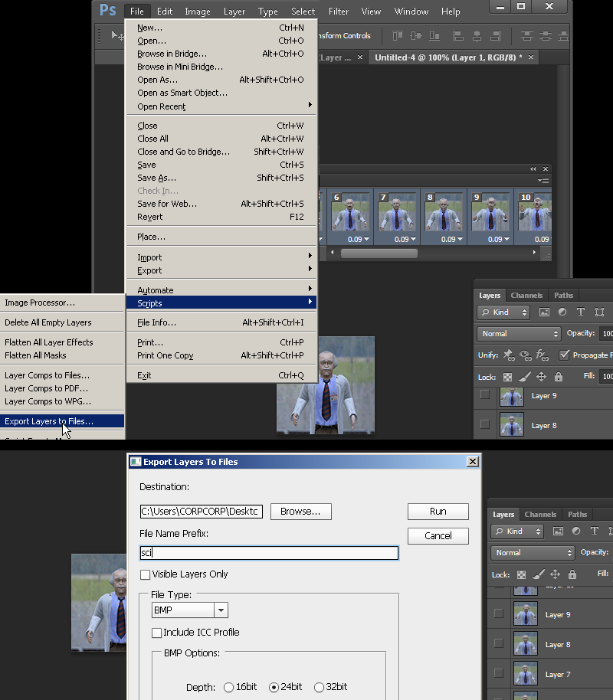Click the Unify layer style icon
613x700 pixels.
pos(542,355)
